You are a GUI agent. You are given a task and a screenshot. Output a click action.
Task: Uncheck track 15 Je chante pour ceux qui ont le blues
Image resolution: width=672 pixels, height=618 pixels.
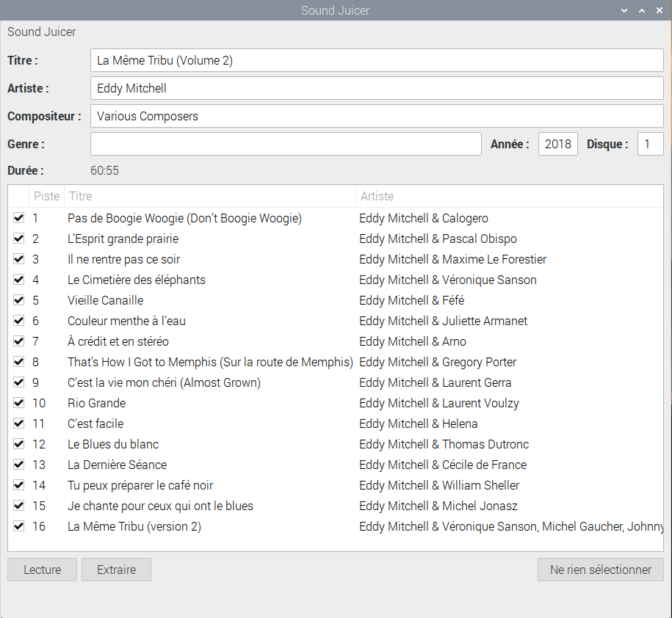(19, 506)
